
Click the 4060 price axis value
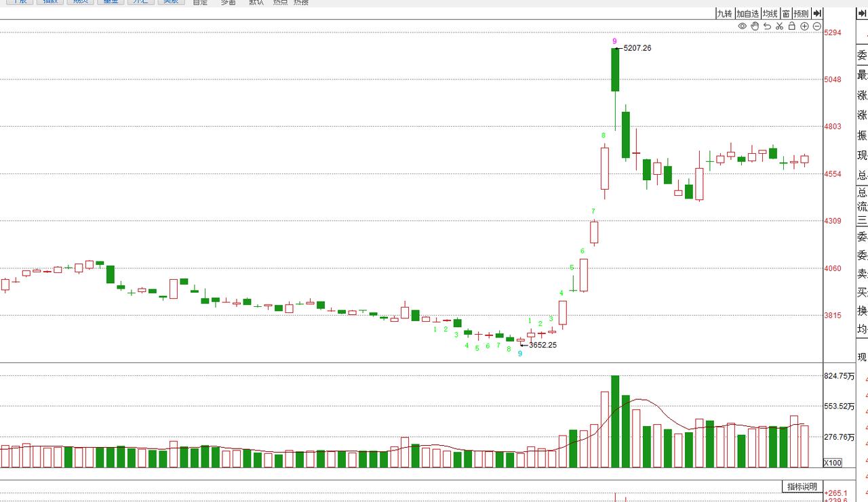[833, 268]
